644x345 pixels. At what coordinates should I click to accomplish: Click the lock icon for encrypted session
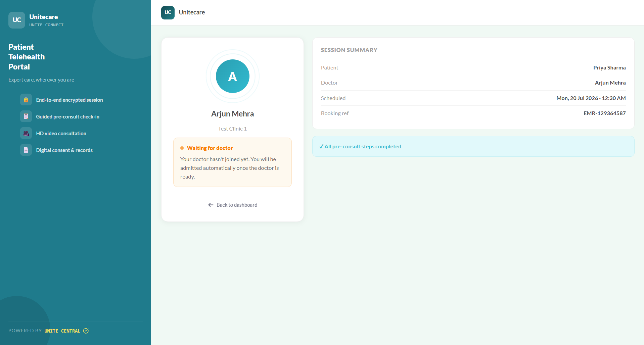[26, 100]
